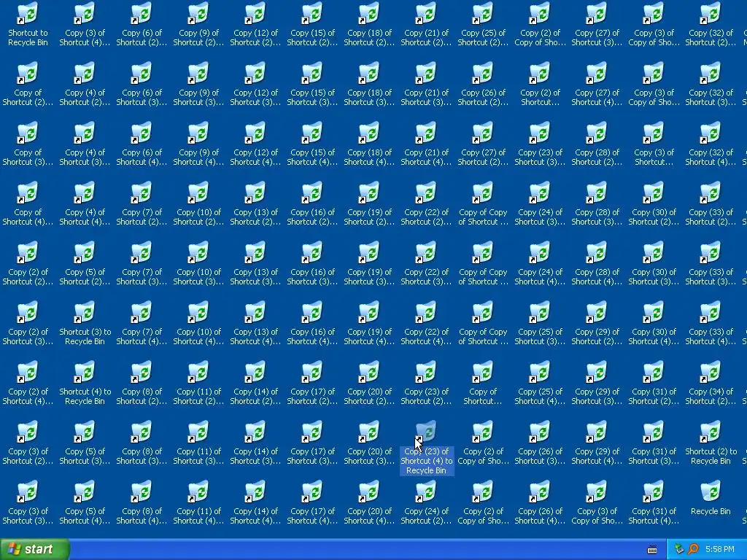This screenshot has height=560, width=747.
Task: Select Copy (5) of Shortcut (2) icon
Action: (85, 263)
